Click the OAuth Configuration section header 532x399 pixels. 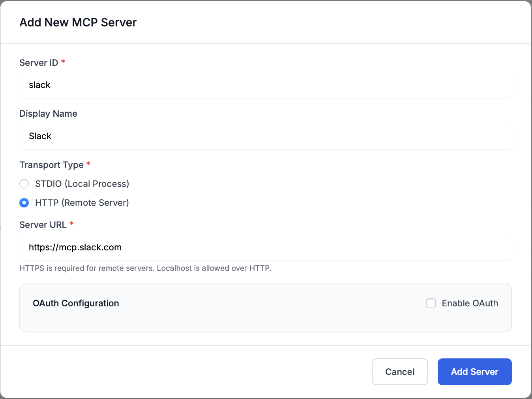tap(76, 303)
